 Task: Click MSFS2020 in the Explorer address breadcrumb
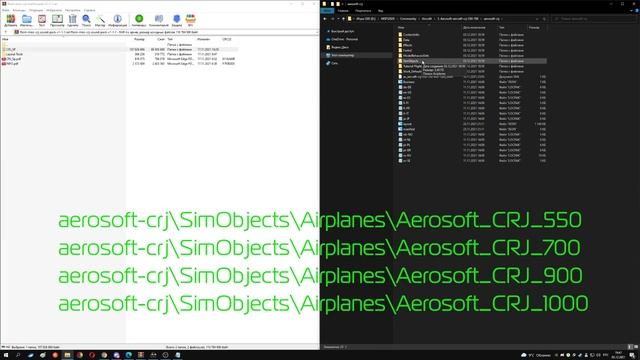point(387,19)
